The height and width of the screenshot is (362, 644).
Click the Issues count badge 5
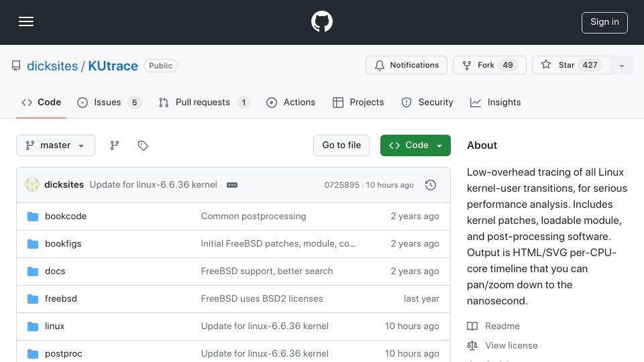point(134,103)
